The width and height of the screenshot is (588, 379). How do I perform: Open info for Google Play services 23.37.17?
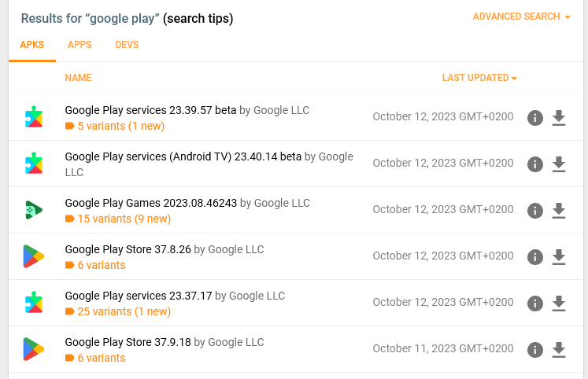(x=534, y=304)
